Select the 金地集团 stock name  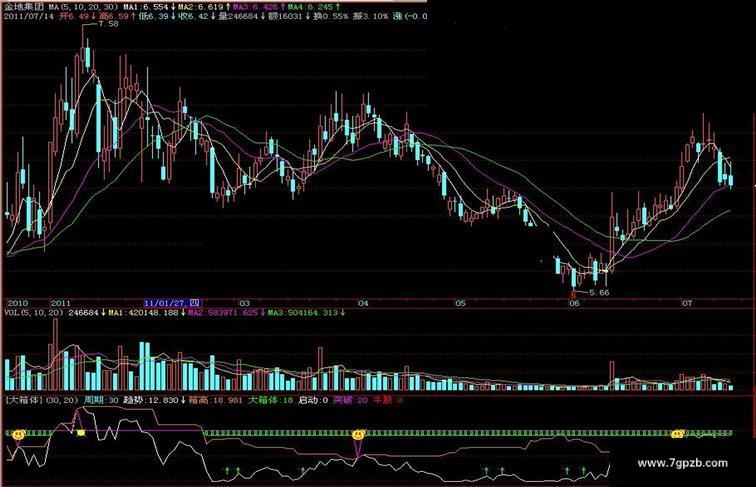(x=24, y=7)
